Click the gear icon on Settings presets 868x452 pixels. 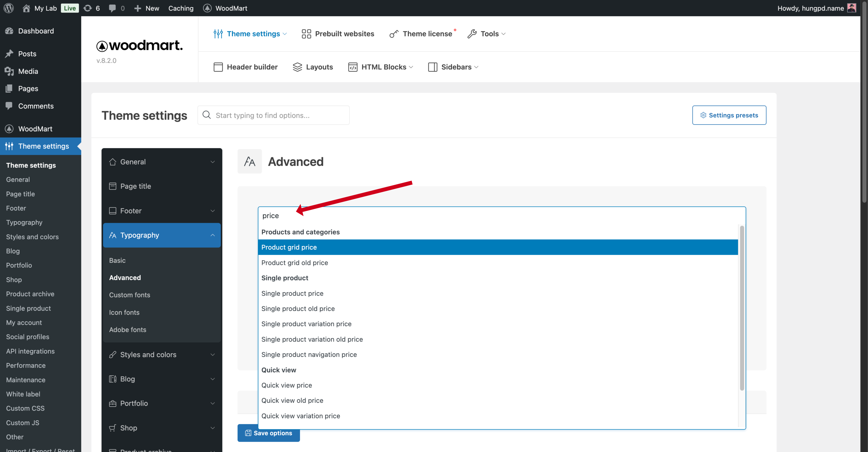point(703,115)
